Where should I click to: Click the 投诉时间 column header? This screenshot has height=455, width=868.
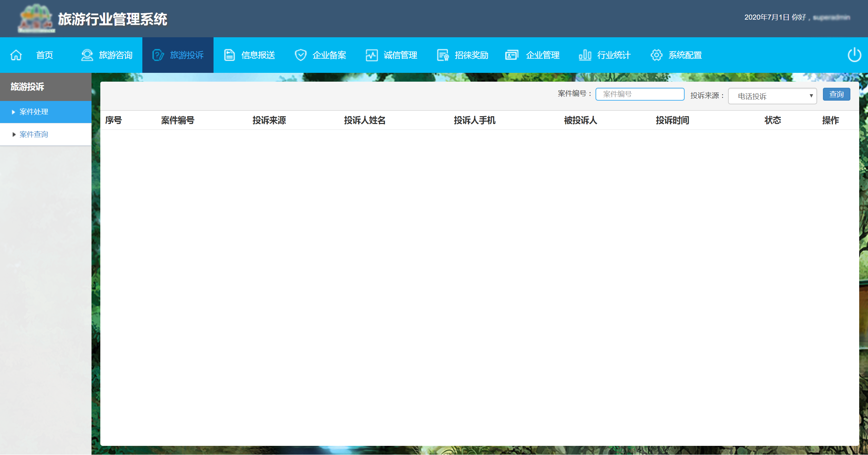pos(672,120)
